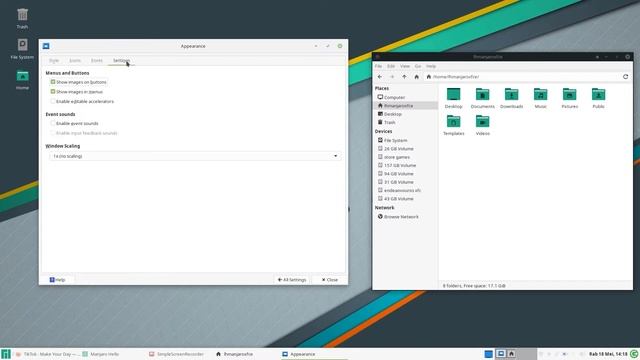This screenshot has height=360, width=640.
Task: Select the home folder in Places sidebar
Action: coord(406,106)
